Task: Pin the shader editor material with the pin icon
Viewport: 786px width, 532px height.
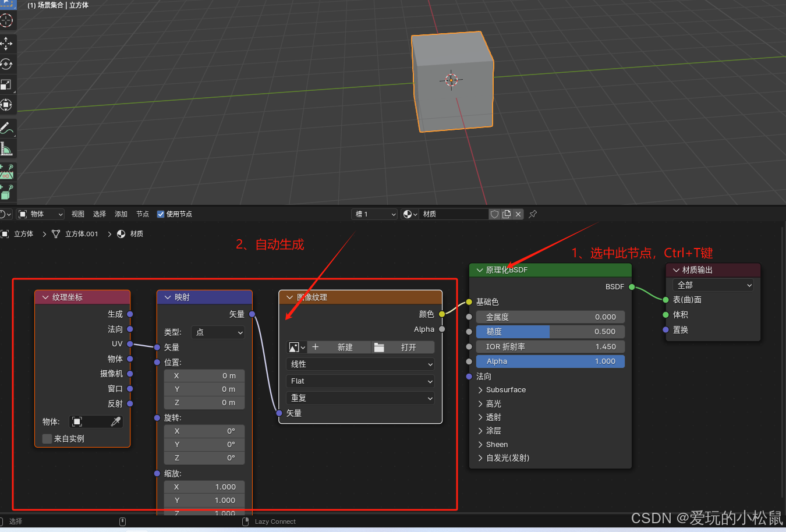Action: [532, 214]
